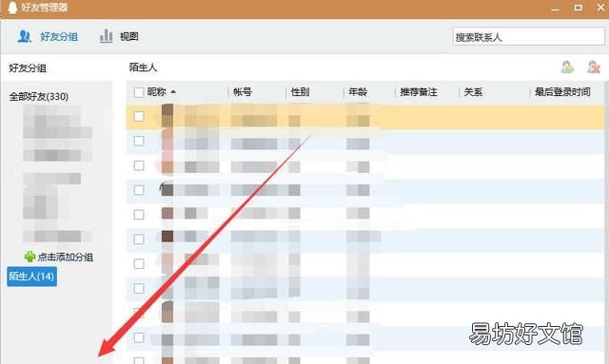Tick the select-all checkbox beside 昵称

tap(139, 92)
